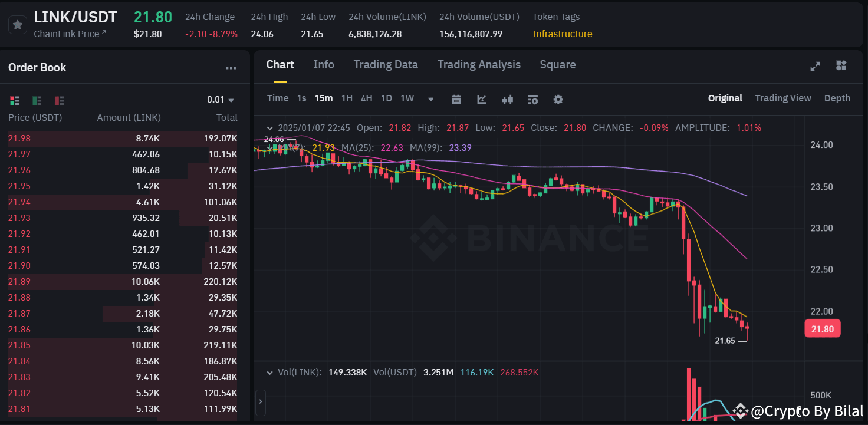Show sell orders only (red) view icon
Image resolution: width=868 pixels, height=425 pixels.
point(60,100)
